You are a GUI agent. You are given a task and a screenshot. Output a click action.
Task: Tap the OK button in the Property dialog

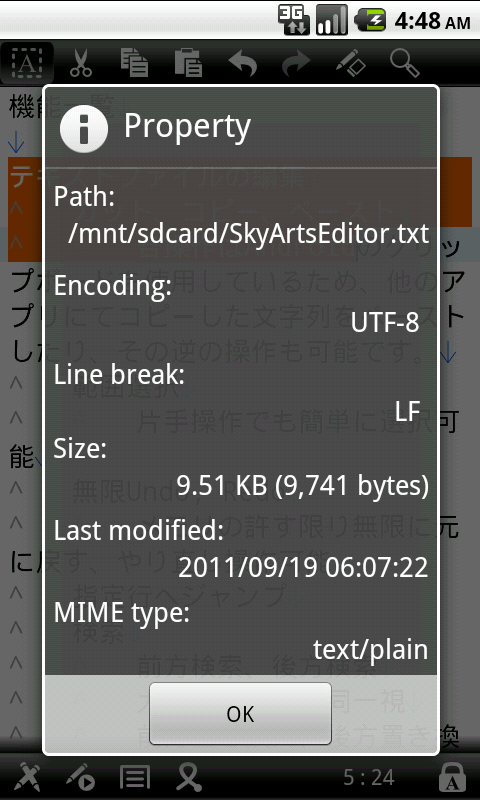240,714
